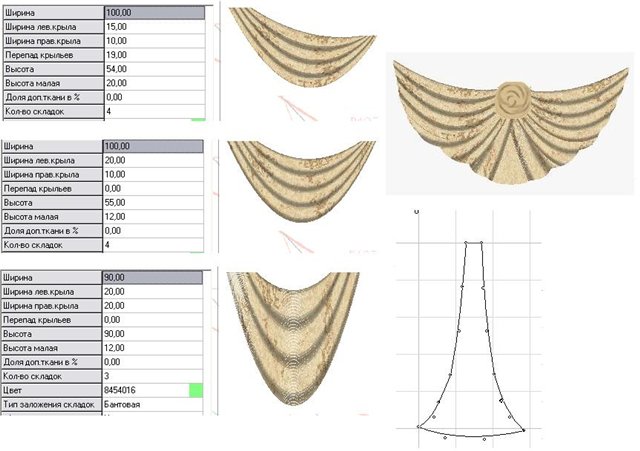Click the bottom control point of pattern outline
This screenshot has width=640, height=451.
[485, 439]
